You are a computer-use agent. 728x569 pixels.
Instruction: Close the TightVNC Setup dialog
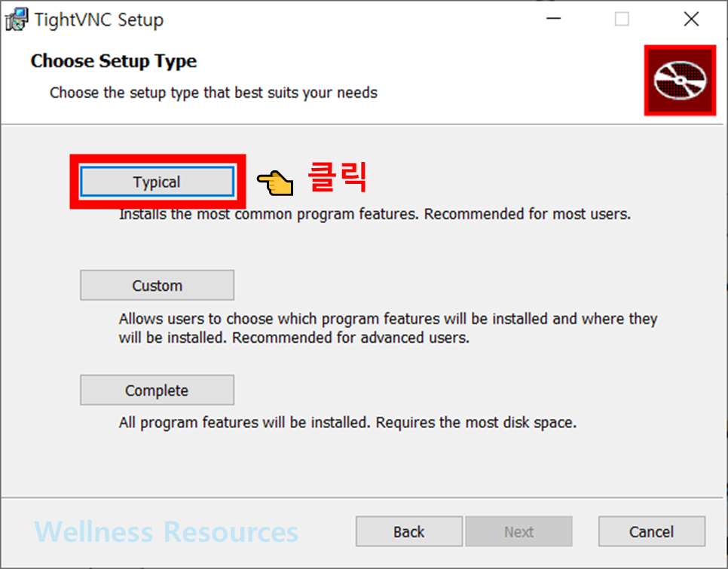coord(691,19)
